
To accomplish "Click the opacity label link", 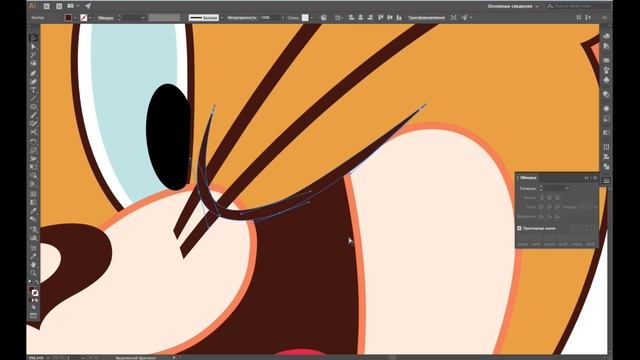I will (242, 18).
